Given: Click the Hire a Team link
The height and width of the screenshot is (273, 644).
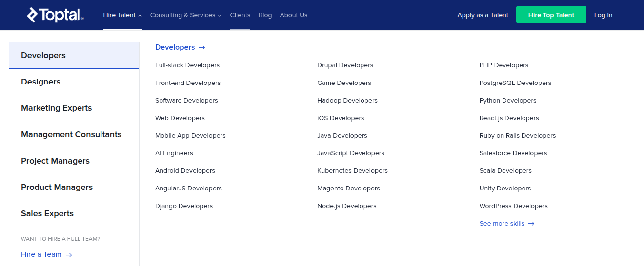Looking at the screenshot, I should point(46,254).
